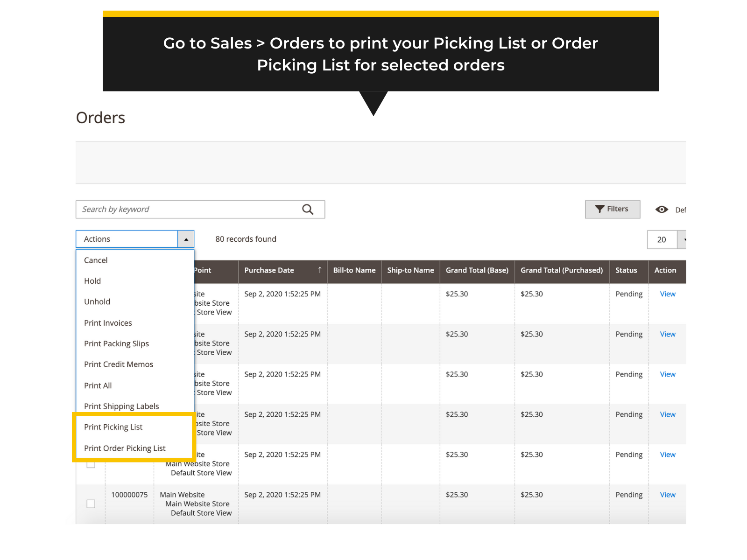Select Print Picking List from Actions menu

click(x=113, y=427)
